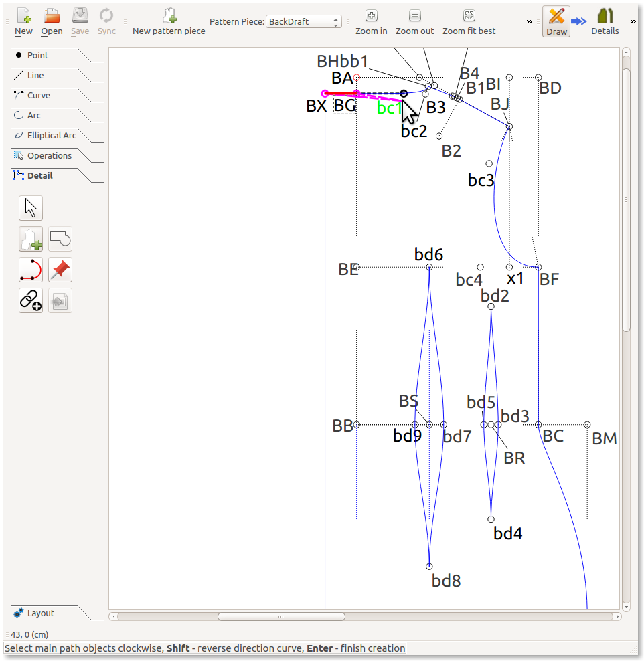Select the red piece path curve tool

coord(31,270)
